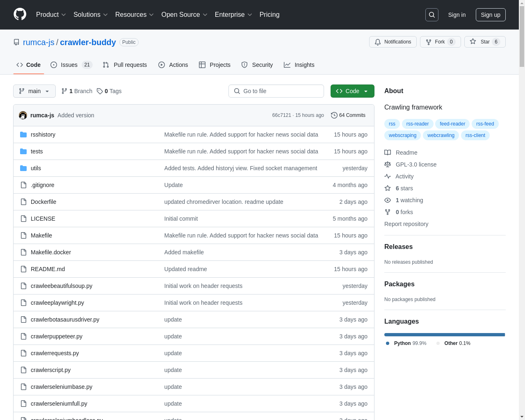525x420 pixels.
Task: Click the fork icon beside 0 forks
Action: [x=388, y=212]
